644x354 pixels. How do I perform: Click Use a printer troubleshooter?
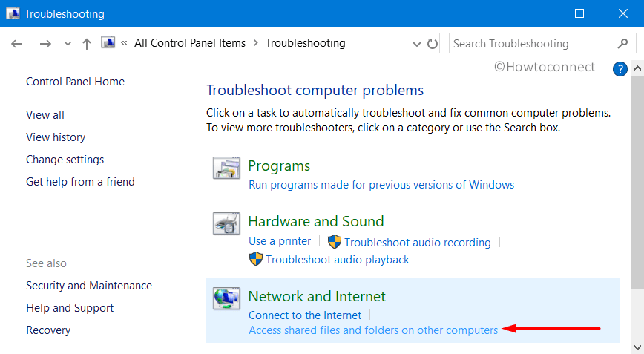coord(280,241)
